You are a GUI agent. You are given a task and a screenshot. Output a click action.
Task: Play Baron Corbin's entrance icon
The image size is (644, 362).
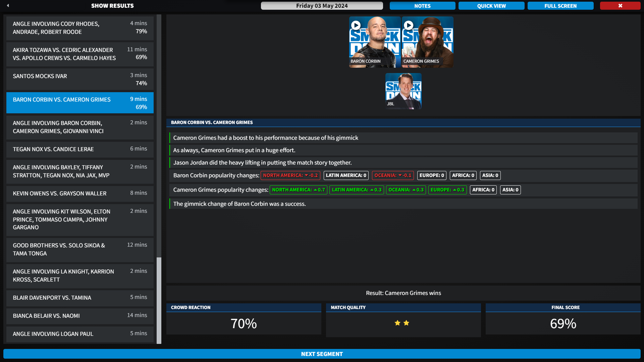[x=356, y=25]
